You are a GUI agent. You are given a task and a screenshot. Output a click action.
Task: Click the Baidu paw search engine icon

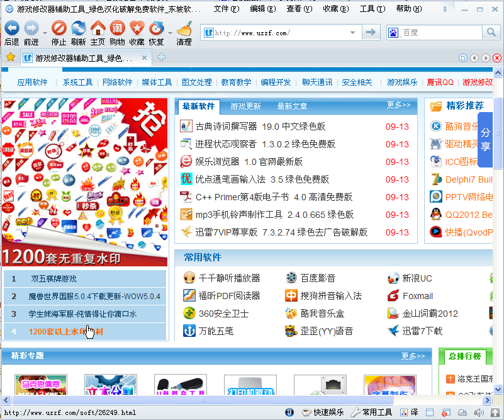[393, 33]
